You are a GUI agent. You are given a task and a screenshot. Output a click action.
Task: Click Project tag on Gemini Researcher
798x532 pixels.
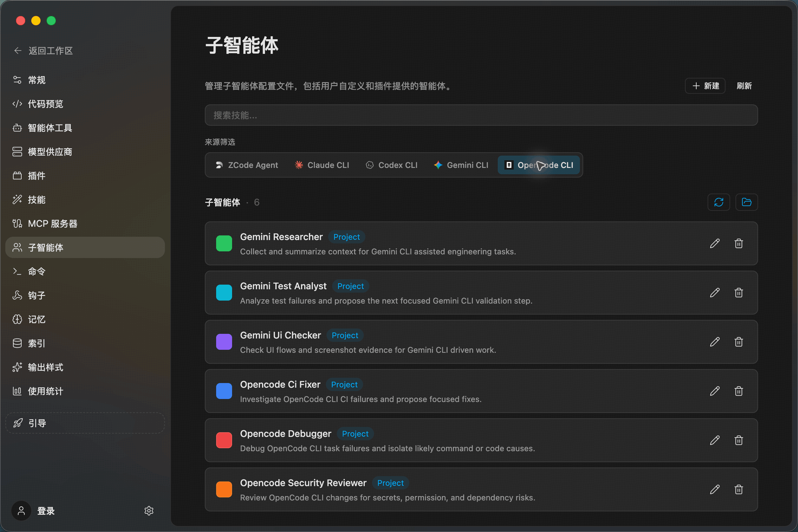pos(346,237)
